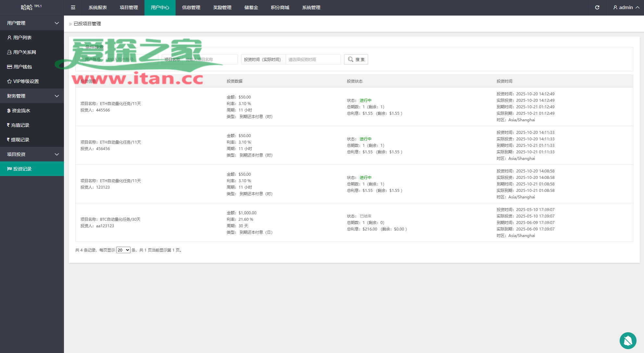Click the green notification bell icon
Viewport: 644px width, 353px height.
click(x=628, y=341)
